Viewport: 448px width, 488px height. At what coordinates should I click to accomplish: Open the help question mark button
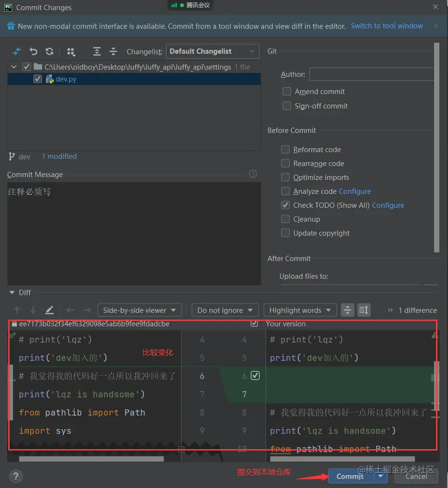pos(16,476)
